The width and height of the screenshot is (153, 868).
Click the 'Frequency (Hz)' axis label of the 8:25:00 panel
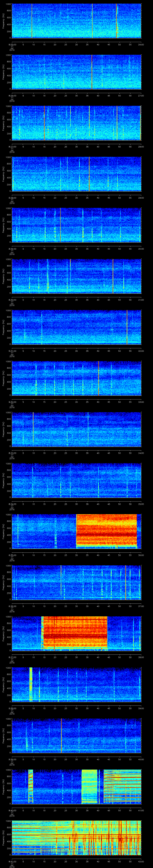[x=3, y=21]
